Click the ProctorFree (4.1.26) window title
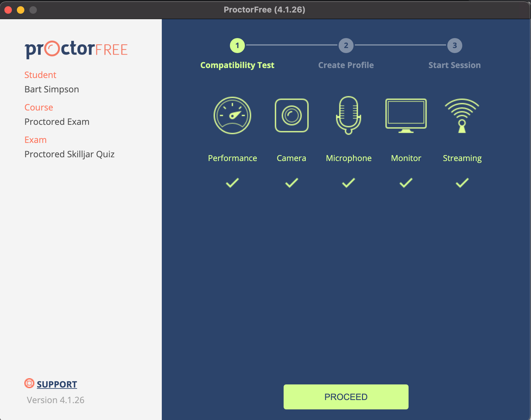The image size is (531, 420). pyautogui.click(x=265, y=10)
